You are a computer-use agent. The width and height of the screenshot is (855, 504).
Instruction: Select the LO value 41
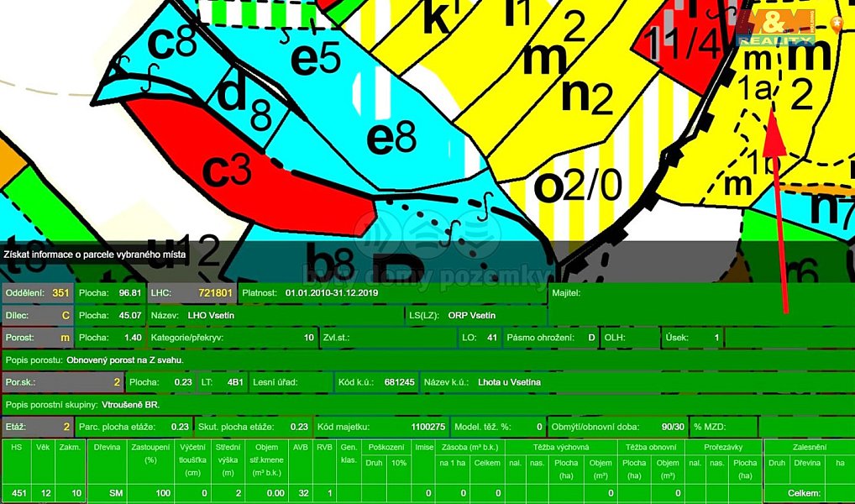[492, 338]
